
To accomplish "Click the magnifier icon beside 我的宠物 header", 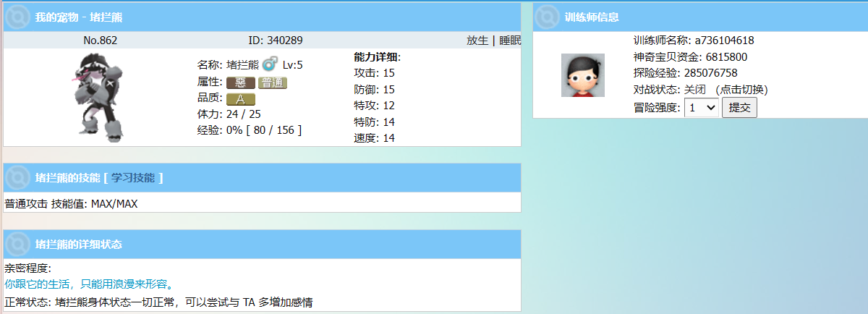I will point(18,17).
